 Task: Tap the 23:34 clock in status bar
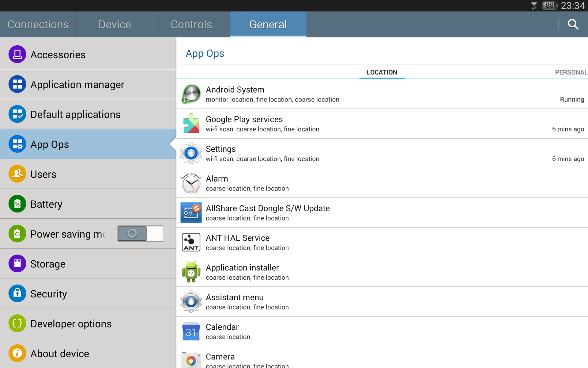coord(573,6)
